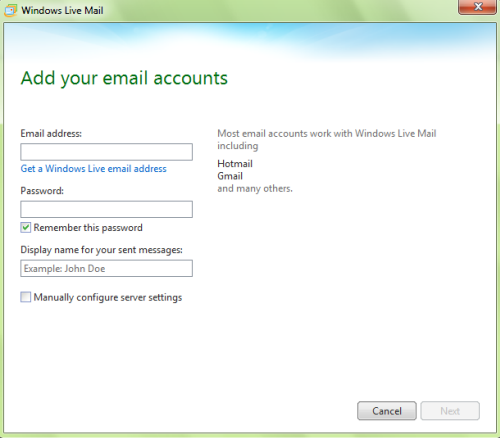This screenshot has height=438, width=500.
Task: Click the Add your email accounts heading
Action: 124,79
